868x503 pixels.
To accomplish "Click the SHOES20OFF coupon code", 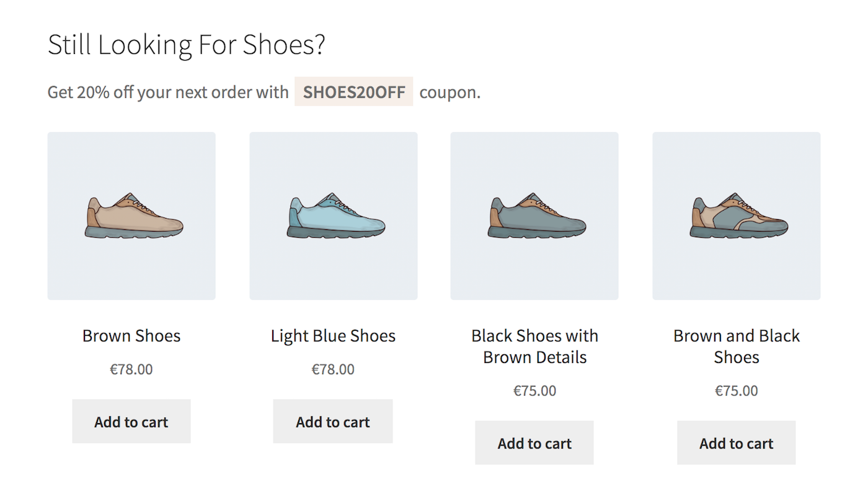I will (x=354, y=92).
